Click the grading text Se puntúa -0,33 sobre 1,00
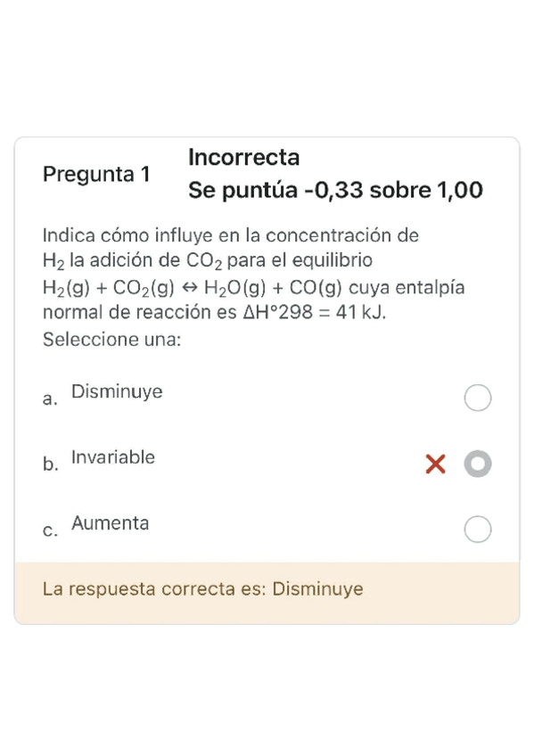This screenshot has height=756, width=534. tap(334, 190)
